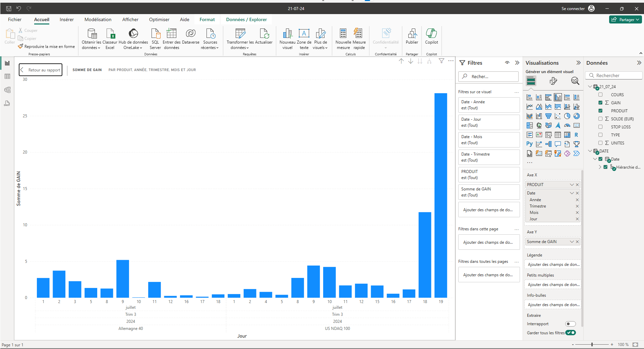The height and width of the screenshot is (349, 644).
Task: Click the Partager button
Action: (x=626, y=19)
